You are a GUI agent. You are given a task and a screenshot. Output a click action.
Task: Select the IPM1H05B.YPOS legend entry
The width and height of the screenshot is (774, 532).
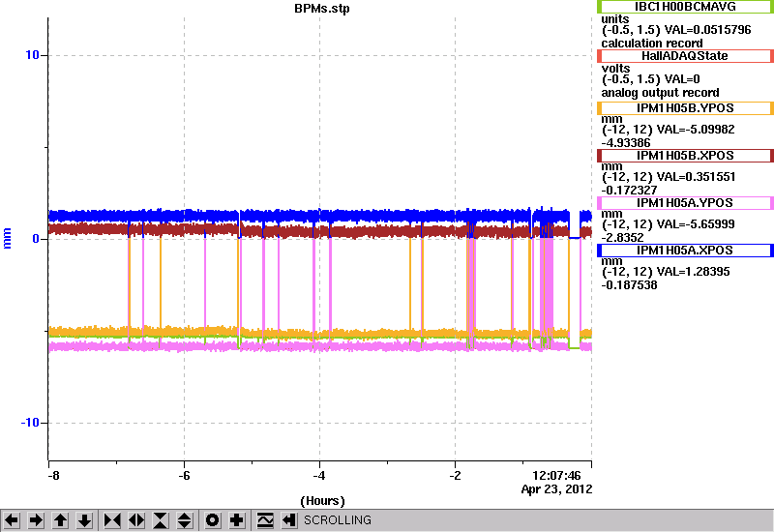point(685,108)
